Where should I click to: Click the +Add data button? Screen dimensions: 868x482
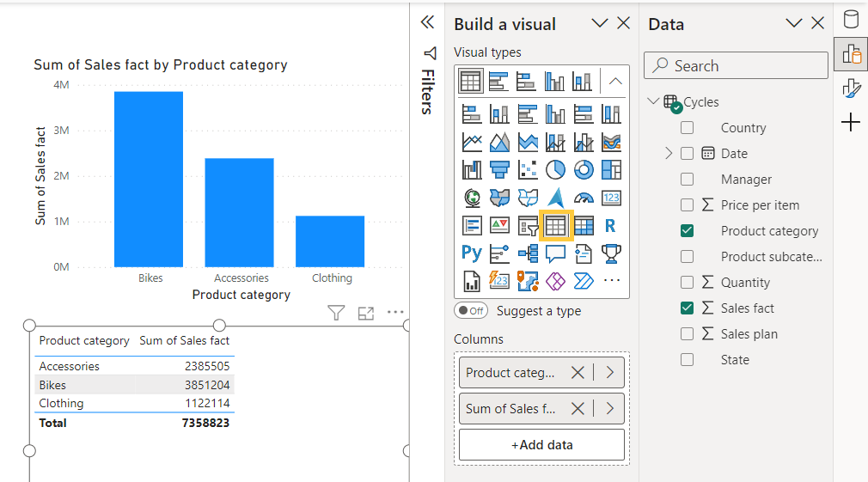click(x=541, y=445)
